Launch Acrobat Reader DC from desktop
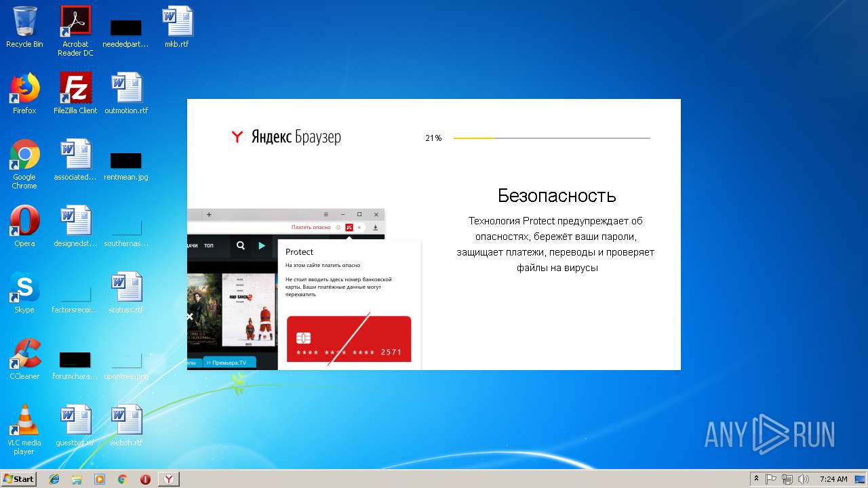The image size is (868, 488). [x=75, y=31]
